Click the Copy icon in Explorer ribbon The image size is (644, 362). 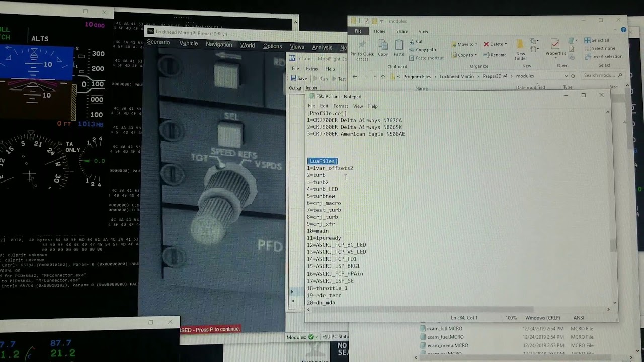[x=383, y=44]
